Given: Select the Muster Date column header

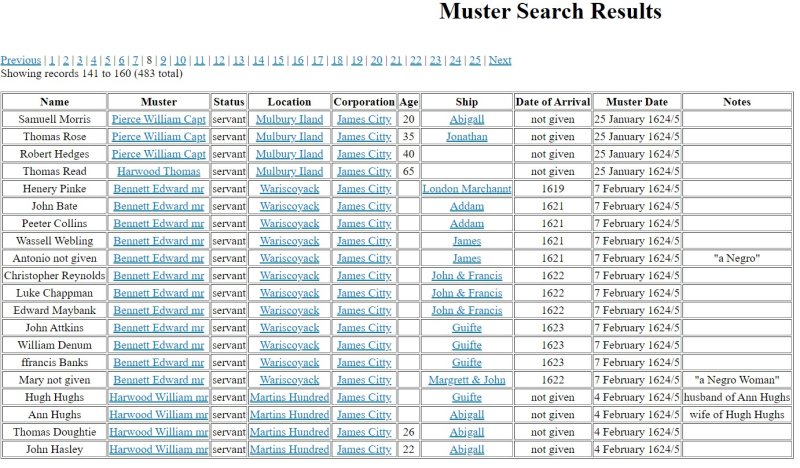Looking at the screenshot, I should [637, 102].
